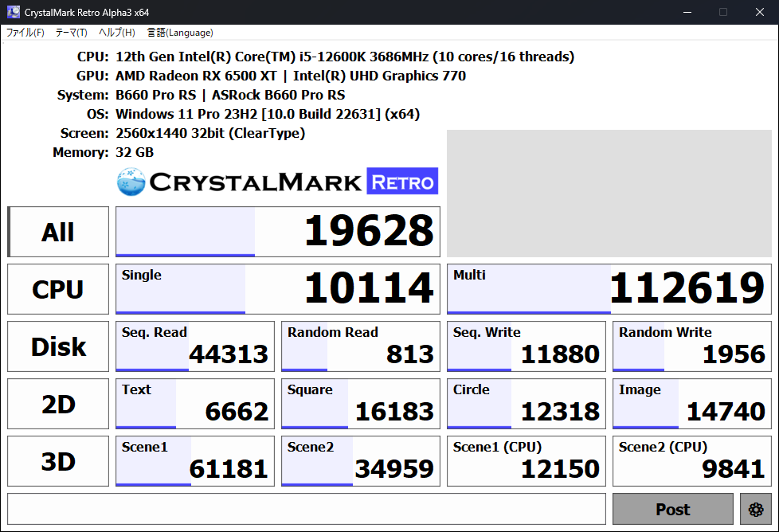Click the CPU info line i5-12600K

(345, 57)
